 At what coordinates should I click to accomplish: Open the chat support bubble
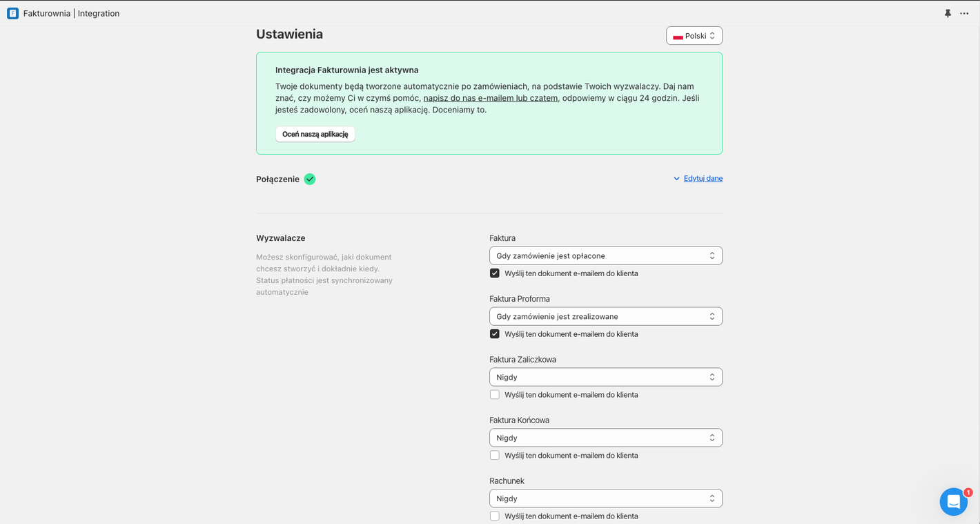(952, 502)
